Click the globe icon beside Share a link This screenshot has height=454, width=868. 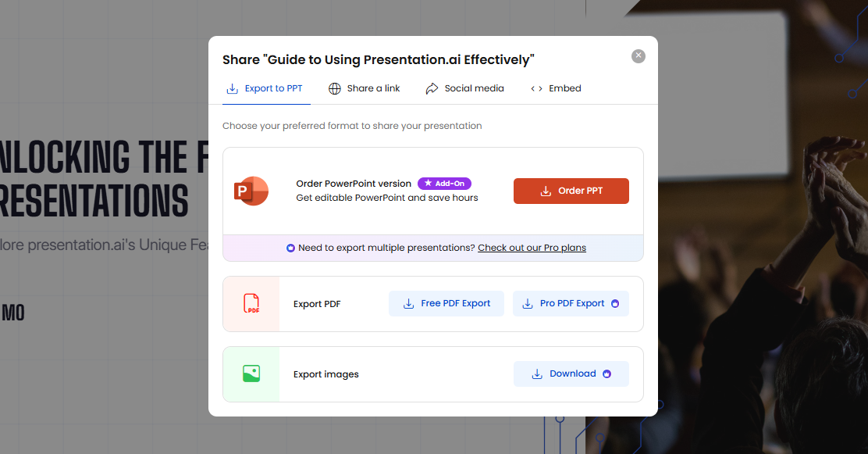pyautogui.click(x=335, y=88)
